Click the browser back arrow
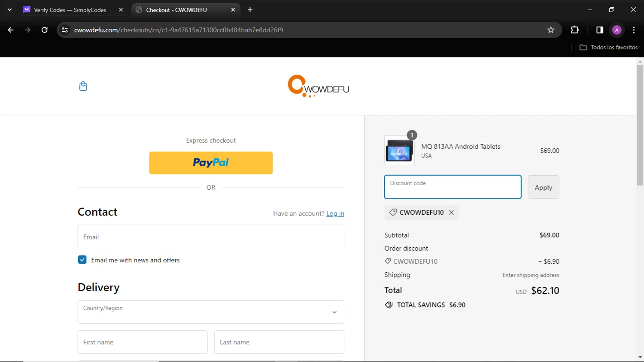 click(11, 30)
